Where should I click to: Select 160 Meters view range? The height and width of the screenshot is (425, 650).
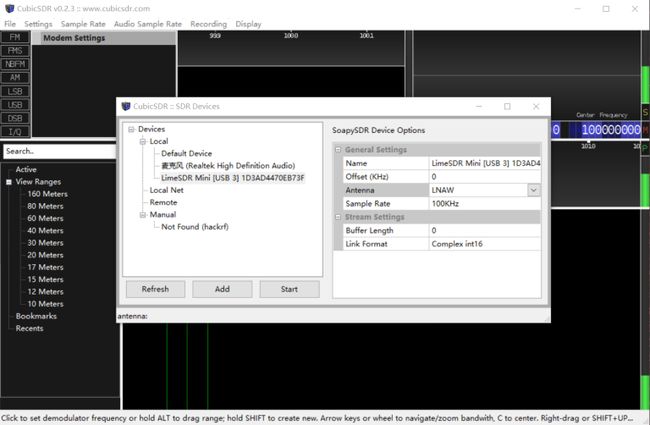[47, 194]
